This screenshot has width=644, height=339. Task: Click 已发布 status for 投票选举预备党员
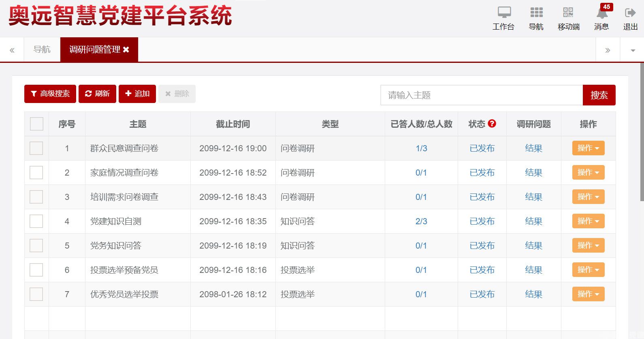[482, 270]
